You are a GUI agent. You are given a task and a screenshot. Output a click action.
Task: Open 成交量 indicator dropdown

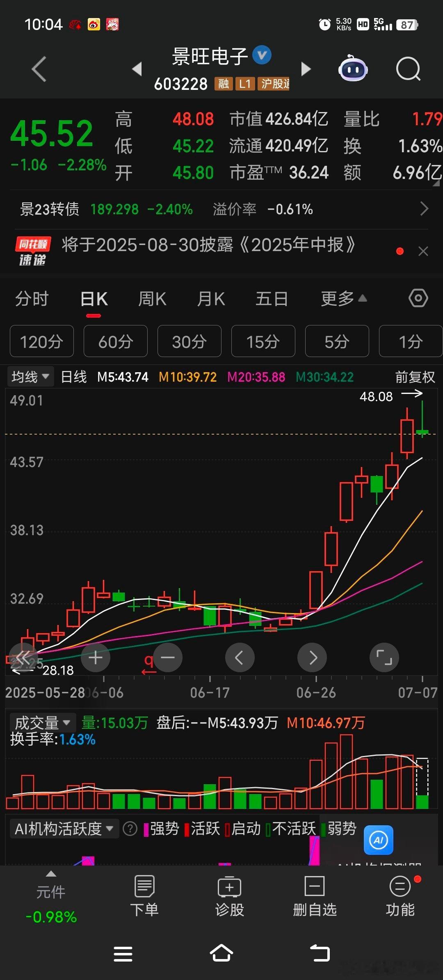pyautogui.click(x=43, y=722)
